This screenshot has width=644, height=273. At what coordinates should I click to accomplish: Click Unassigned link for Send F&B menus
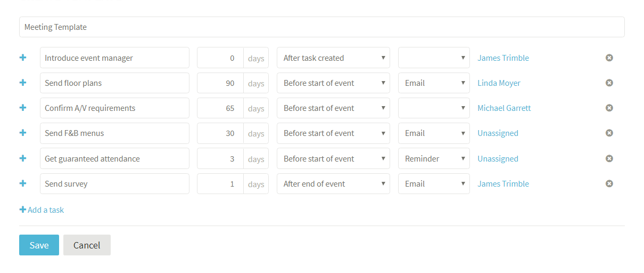(498, 133)
